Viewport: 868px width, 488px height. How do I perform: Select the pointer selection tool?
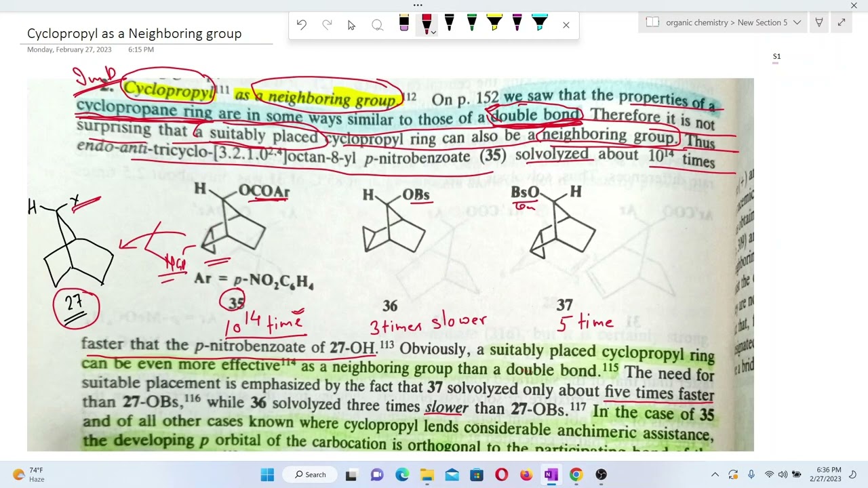point(351,25)
